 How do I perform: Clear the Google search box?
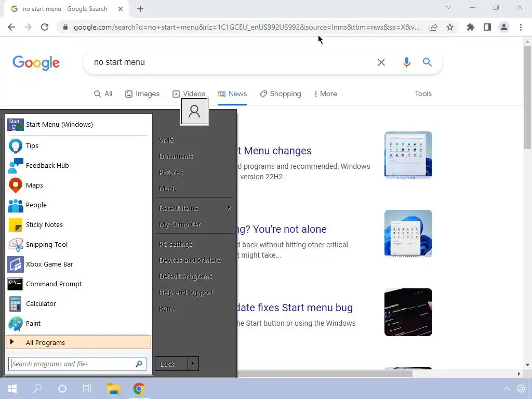pyautogui.click(x=381, y=62)
